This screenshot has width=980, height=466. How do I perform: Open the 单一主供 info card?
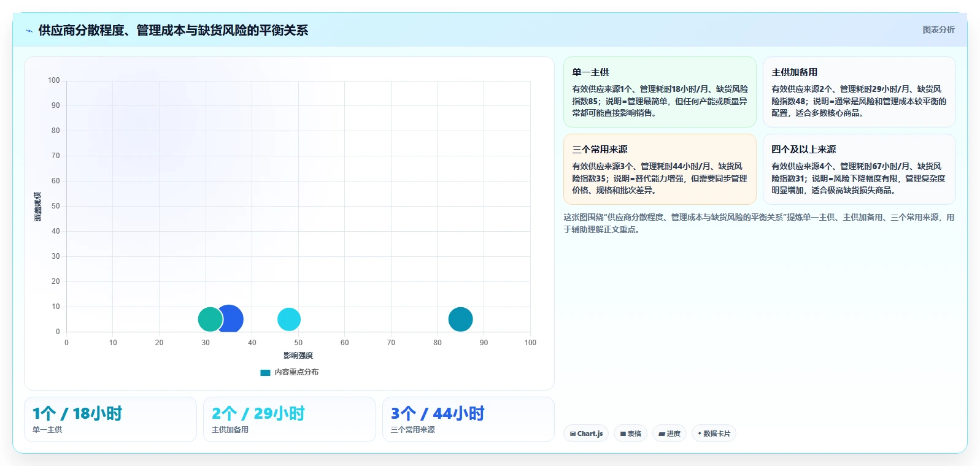(x=660, y=92)
